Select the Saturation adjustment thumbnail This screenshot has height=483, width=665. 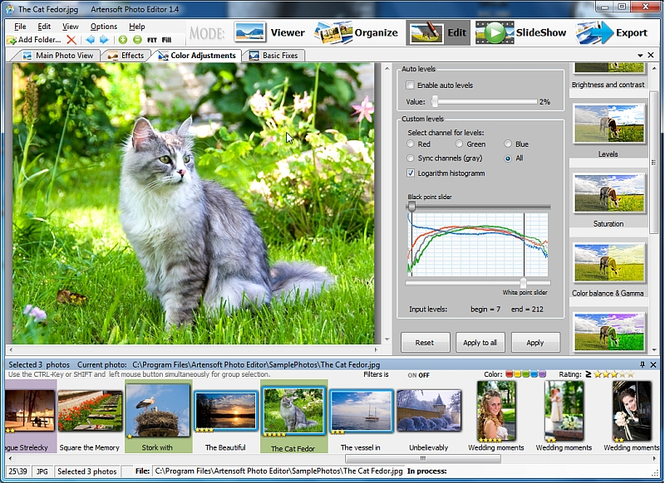[609, 199]
